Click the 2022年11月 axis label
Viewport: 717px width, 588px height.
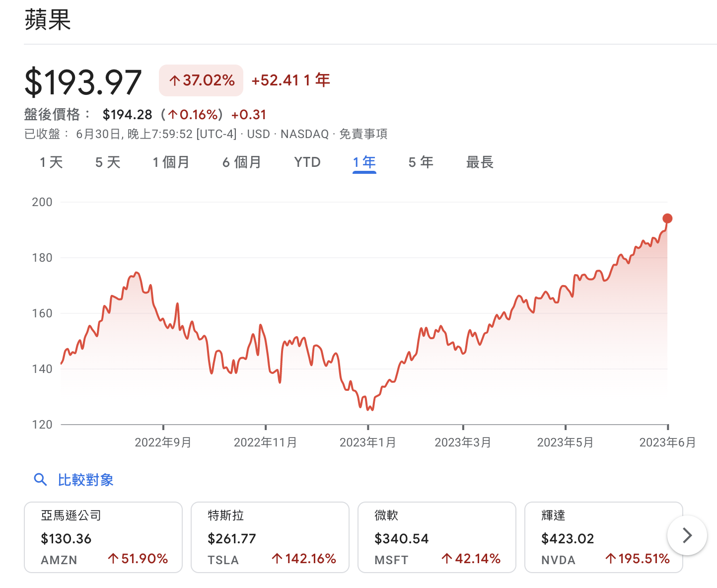(x=265, y=442)
